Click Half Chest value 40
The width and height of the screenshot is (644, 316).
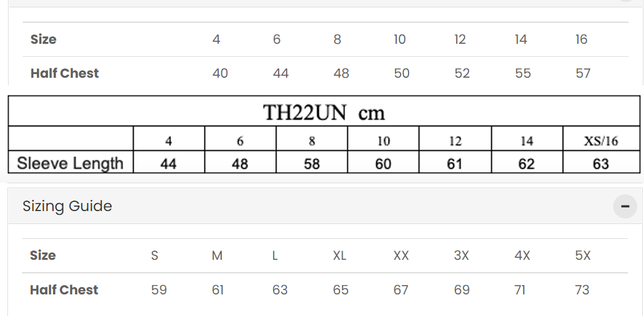pos(220,73)
